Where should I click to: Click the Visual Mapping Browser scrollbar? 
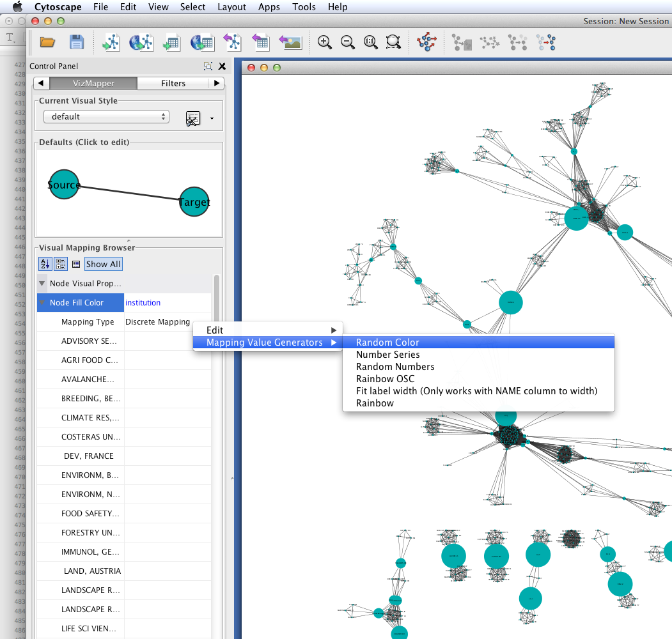[217, 300]
